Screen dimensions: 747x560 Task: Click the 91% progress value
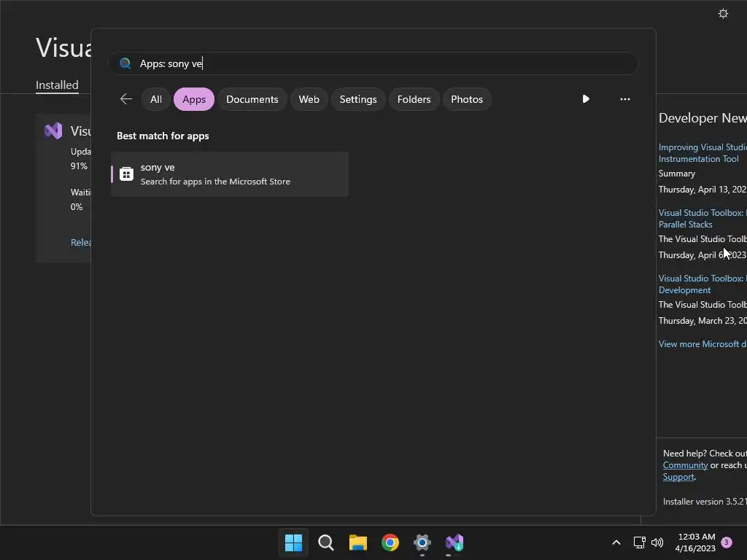(79, 166)
